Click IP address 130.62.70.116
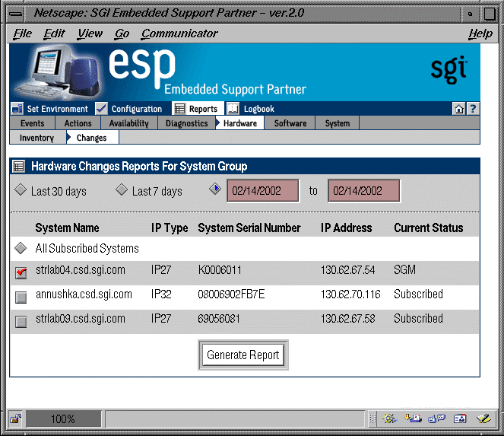Screen dimensions: 504x436 (x=350, y=294)
